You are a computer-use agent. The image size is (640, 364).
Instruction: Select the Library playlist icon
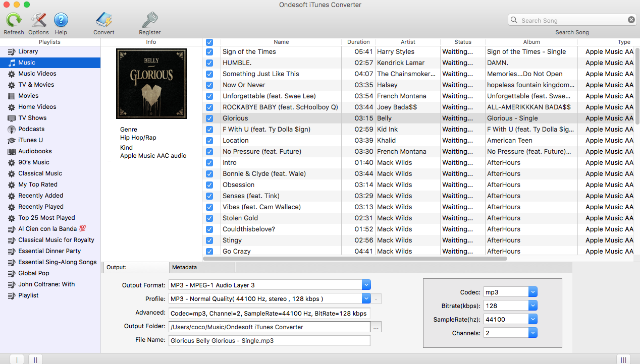(x=12, y=51)
